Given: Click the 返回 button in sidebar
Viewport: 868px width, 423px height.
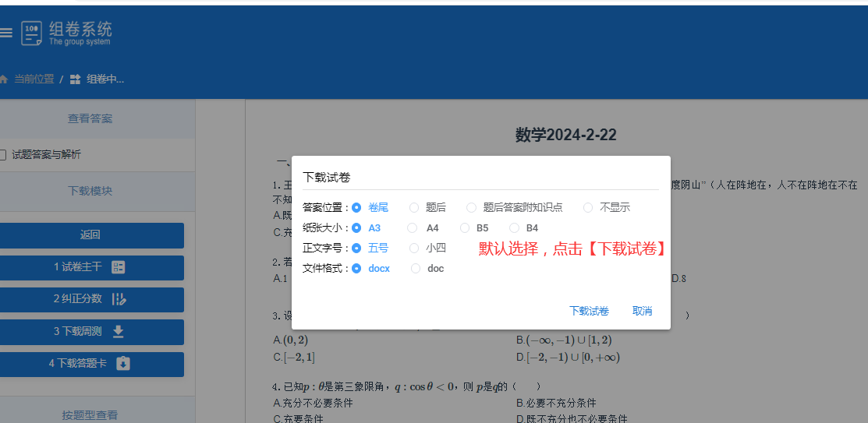Looking at the screenshot, I should coord(90,235).
